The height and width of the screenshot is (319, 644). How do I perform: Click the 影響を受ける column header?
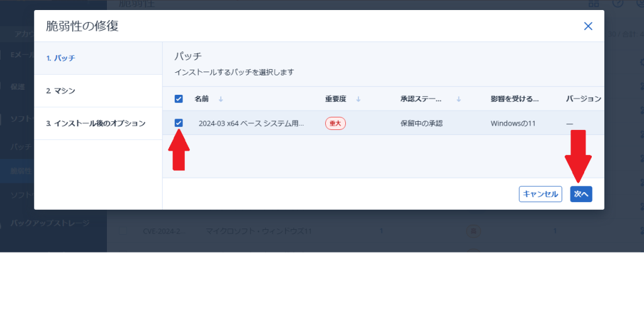coord(514,99)
